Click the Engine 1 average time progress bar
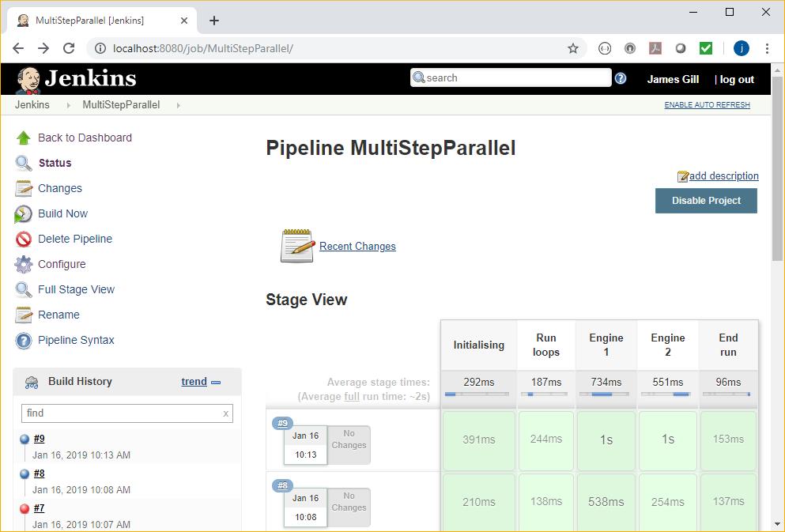The image size is (785, 532). pyautogui.click(x=606, y=394)
